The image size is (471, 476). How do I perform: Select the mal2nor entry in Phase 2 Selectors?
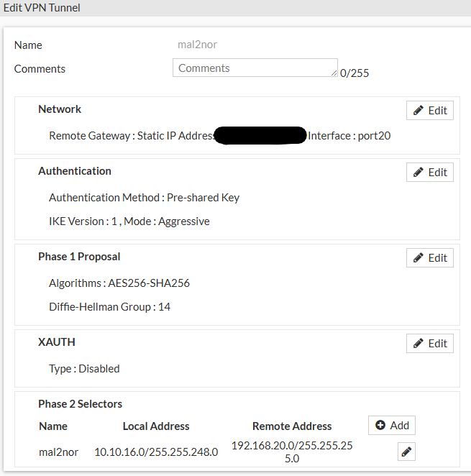click(x=57, y=452)
